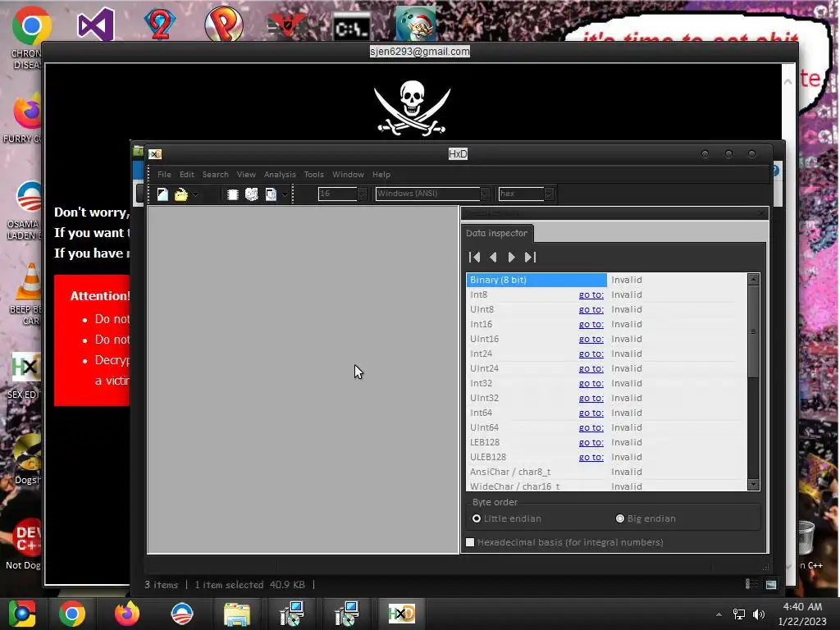Screen dimensions: 840x630
Task: Click the go to link for Int32
Action: [x=591, y=384]
